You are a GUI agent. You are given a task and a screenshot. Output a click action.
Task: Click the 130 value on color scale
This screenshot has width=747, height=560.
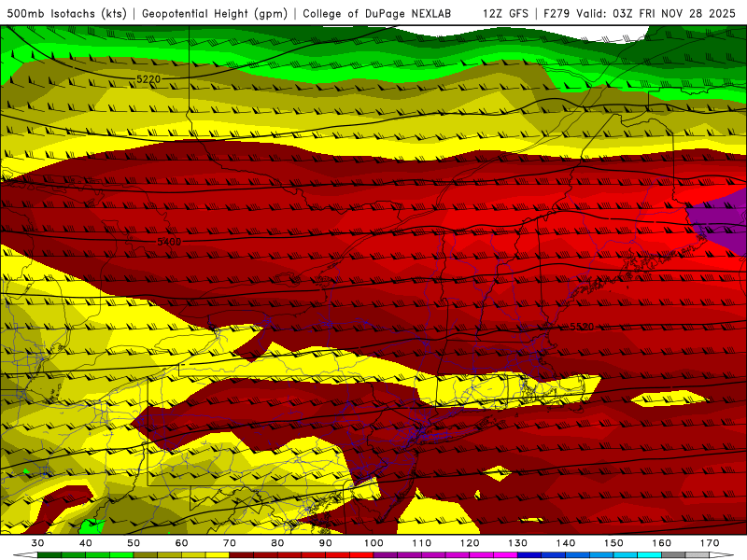(x=518, y=543)
